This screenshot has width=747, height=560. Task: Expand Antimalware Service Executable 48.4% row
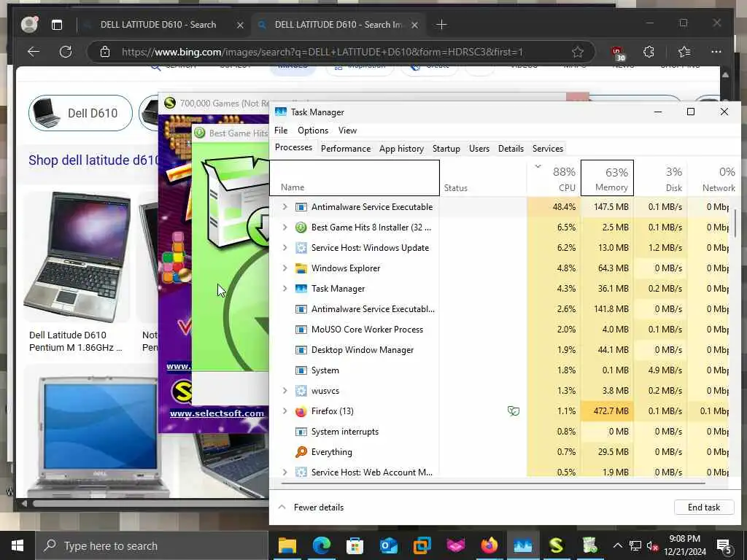click(285, 206)
